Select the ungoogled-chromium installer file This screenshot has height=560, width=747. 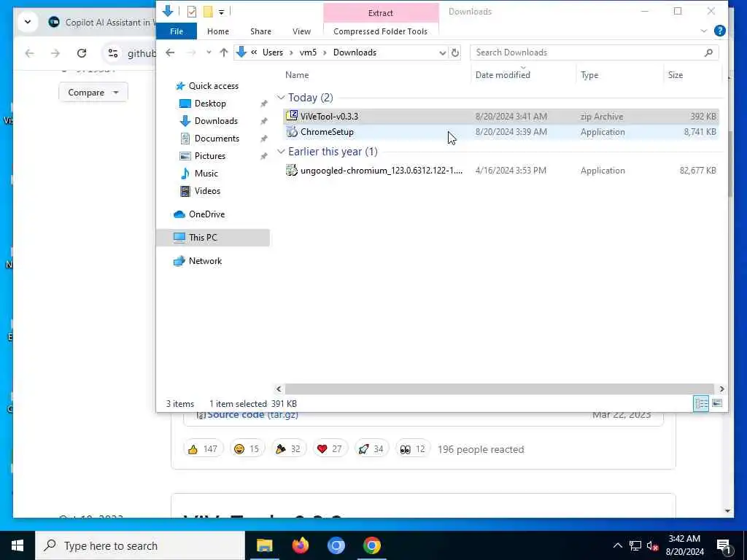[500, 171]
